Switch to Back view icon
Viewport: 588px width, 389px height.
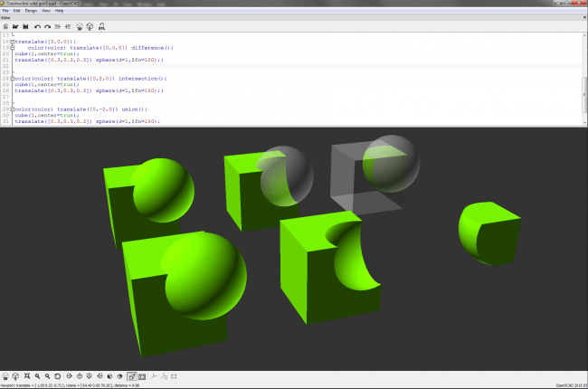click(x=119, y=376)
